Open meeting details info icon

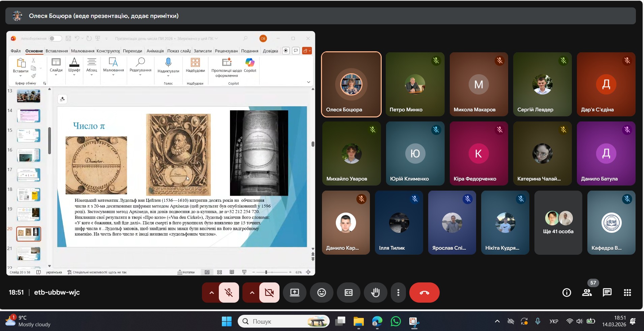tap(567, 293)
